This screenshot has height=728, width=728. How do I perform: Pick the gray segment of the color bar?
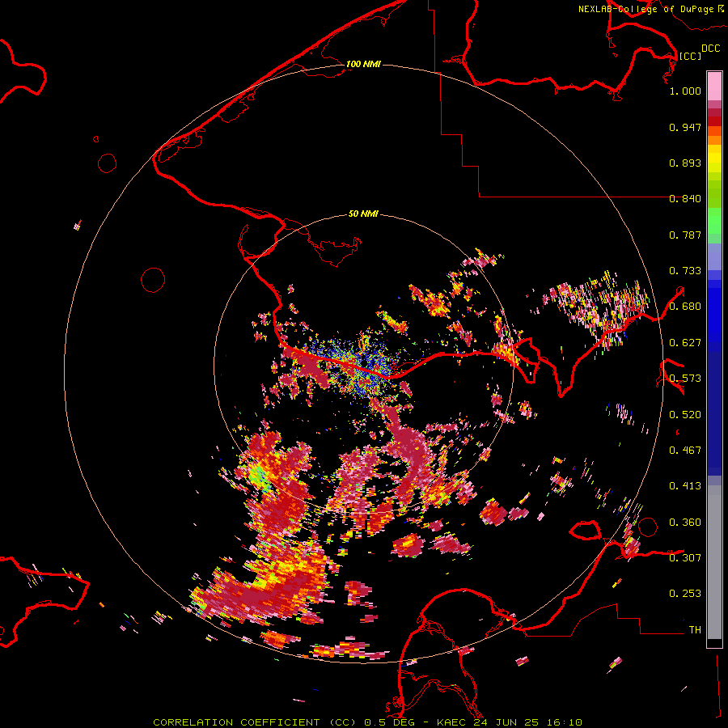(714, 562)
